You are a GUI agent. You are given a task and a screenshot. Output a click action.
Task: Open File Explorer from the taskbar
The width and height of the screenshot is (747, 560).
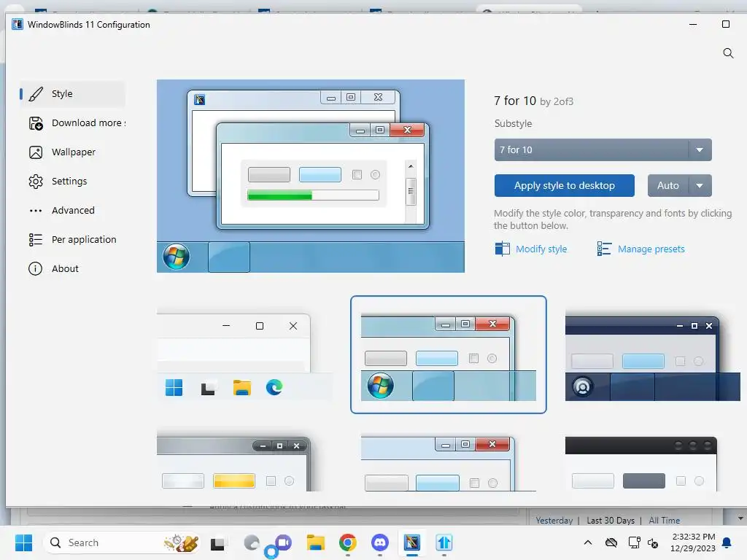coord(315,542)
